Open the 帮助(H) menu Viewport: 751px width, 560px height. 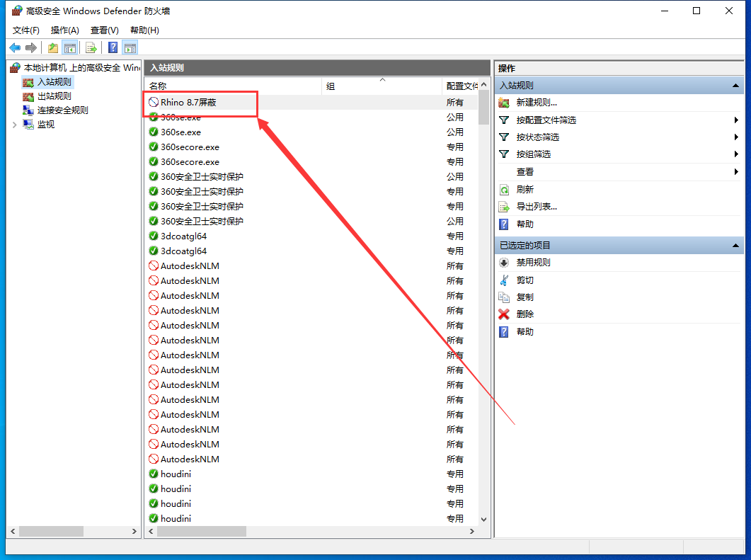(144, 30)
